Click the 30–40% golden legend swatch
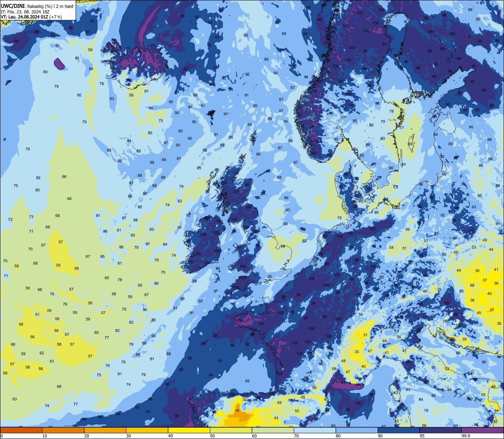 [147, 430]
